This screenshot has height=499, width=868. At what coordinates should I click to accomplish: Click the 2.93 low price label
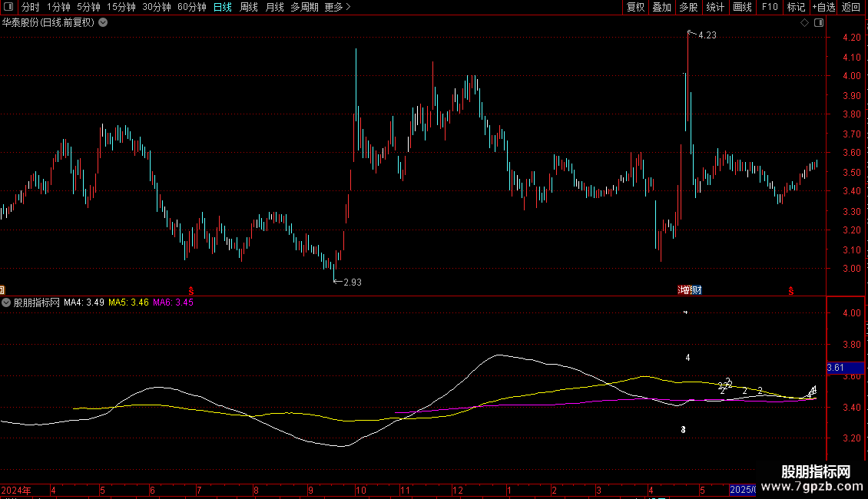[353, 283]
